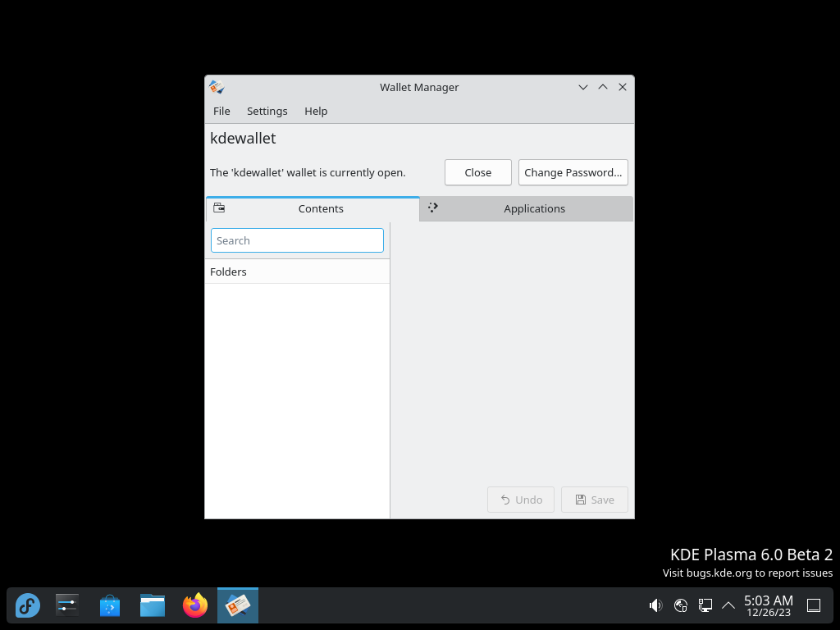The width and height of the screenshot is (840, 630).
Task: Launch System Settings from the taskbar
Action: point(67,605)
